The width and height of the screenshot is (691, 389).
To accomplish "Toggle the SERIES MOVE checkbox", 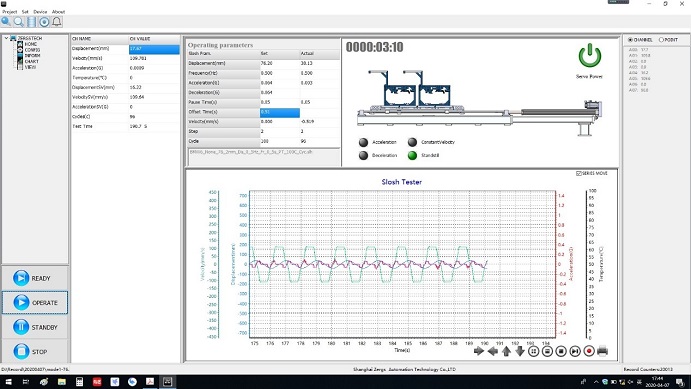I will [x=579, y=173].
